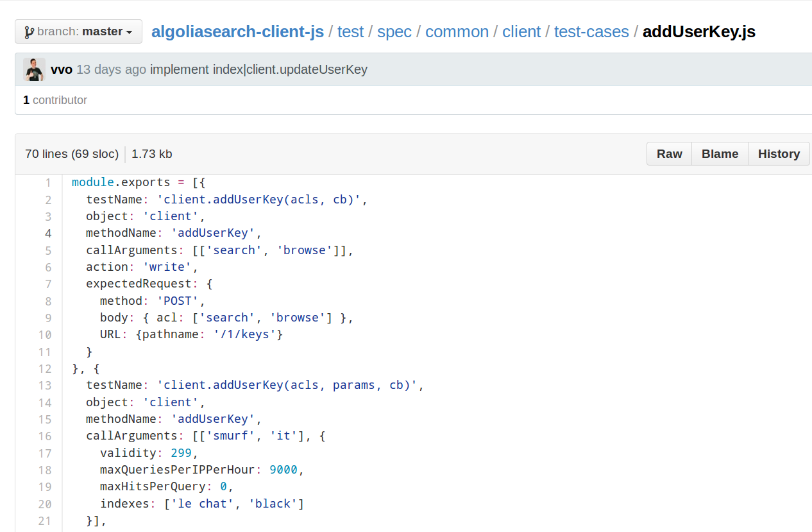Select line number 4
Screen dimensions: 812x532
click(48, 234)
